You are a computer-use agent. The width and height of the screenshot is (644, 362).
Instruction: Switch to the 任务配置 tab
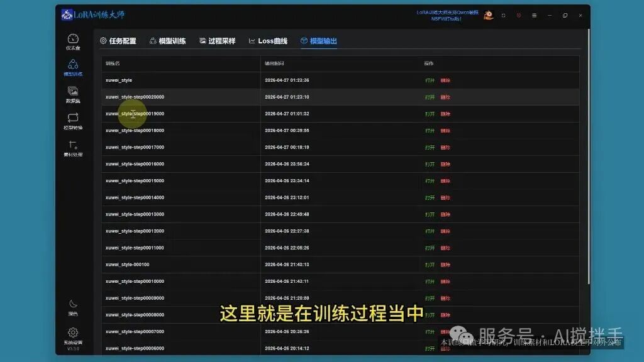click(118, 41)
